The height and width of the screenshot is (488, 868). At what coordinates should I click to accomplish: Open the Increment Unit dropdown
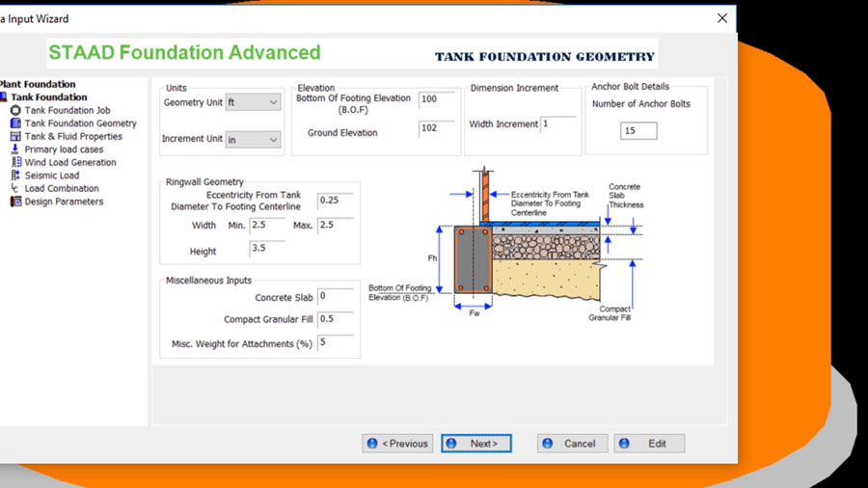click(x=253, y=140)
